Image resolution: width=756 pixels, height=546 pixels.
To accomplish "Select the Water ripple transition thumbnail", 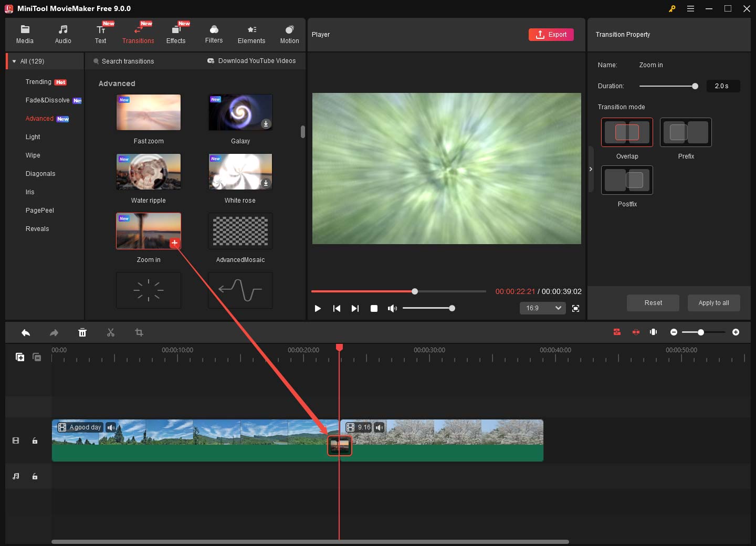I will point(149,172).
